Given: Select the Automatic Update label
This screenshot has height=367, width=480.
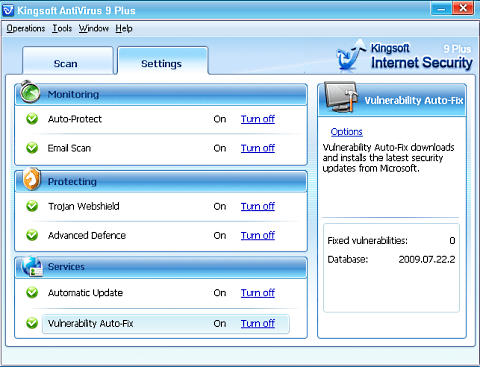Looking at the screenshot, I should [85, 293].
